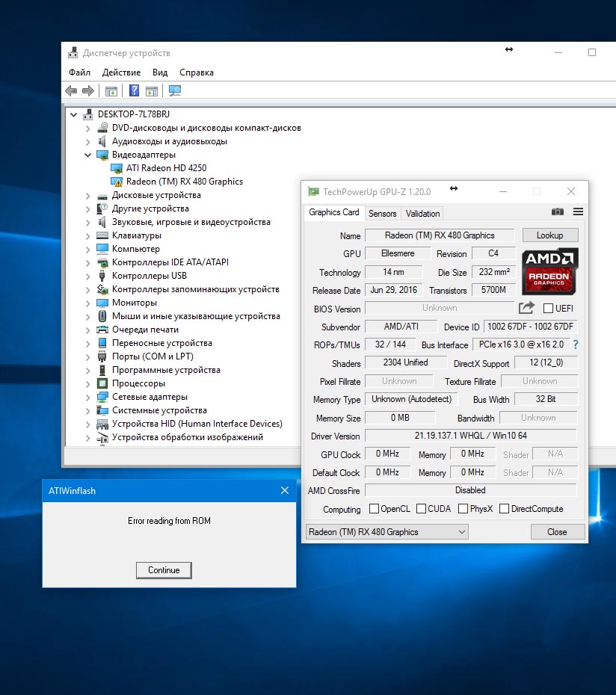Open the Действие menu

121,72
